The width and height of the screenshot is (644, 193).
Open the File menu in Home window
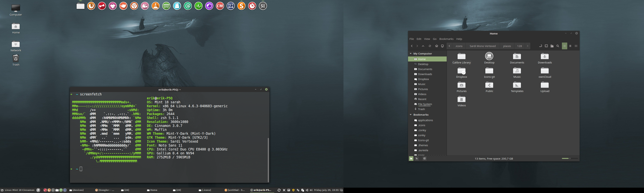click(411, 39)
